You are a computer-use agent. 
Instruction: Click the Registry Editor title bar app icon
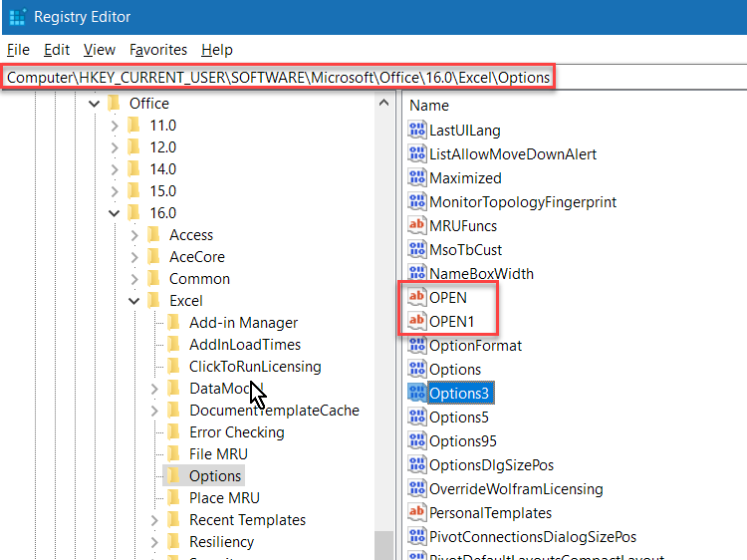click(18, 17)
